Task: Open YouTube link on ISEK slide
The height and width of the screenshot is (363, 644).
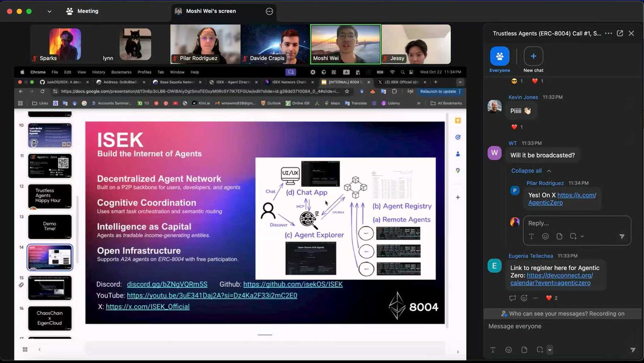Action: 212,295
